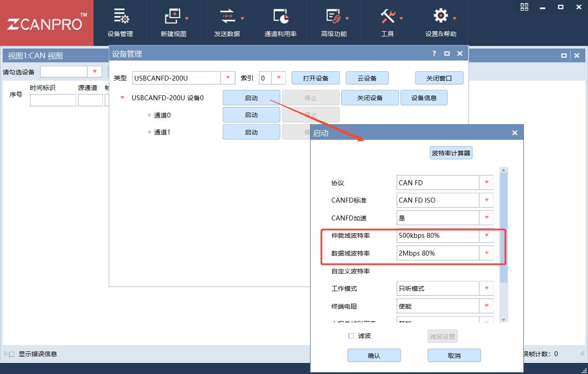Click 确认 in the 启动 dialog
Screen dimensions: 588x374
point(374,356)
